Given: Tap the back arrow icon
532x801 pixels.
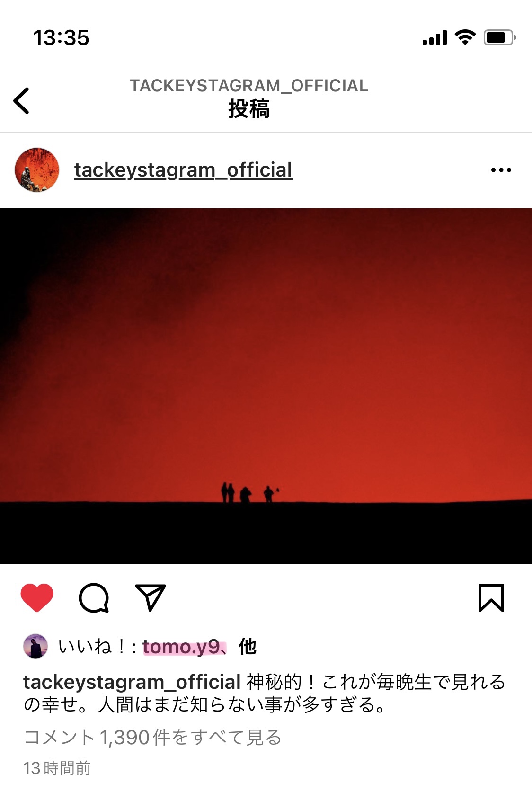Looking at the screenshot, I should 22,100.
